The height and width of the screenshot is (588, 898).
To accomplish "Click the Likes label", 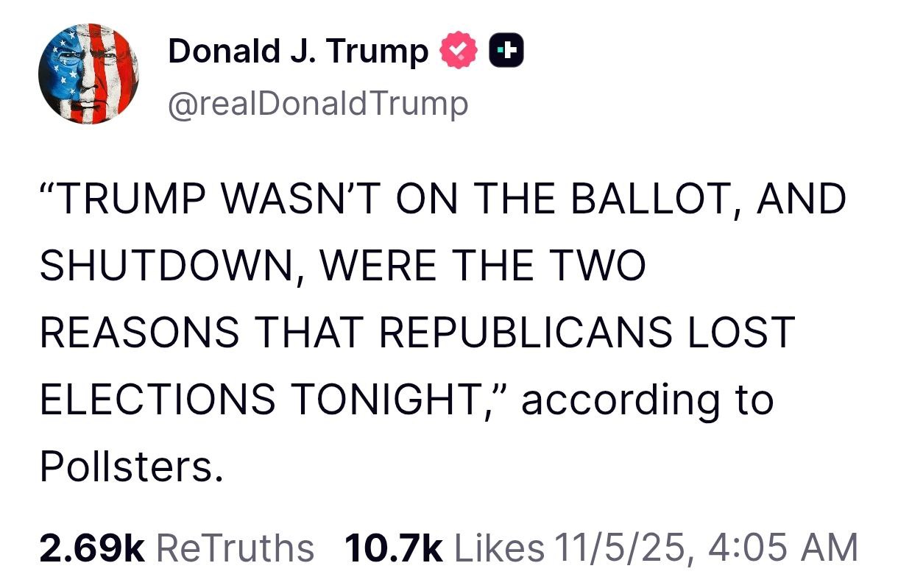I will coord(501,548).
